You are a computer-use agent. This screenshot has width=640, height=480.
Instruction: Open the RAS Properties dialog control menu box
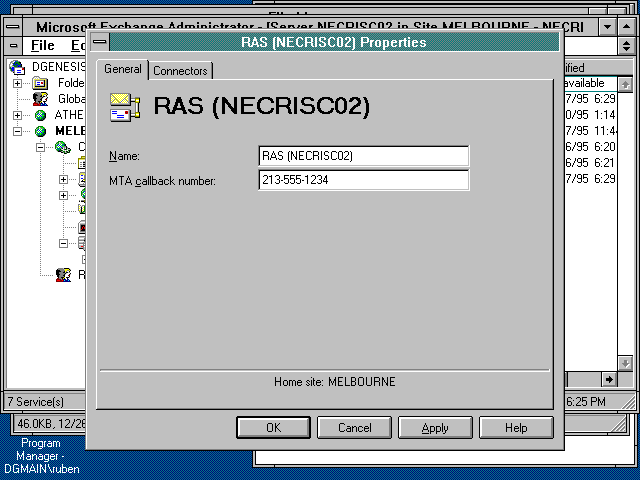click(100, 42)
